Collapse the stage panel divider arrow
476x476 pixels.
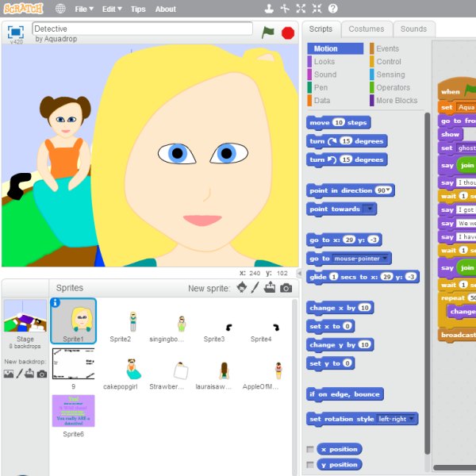point(299,273)
